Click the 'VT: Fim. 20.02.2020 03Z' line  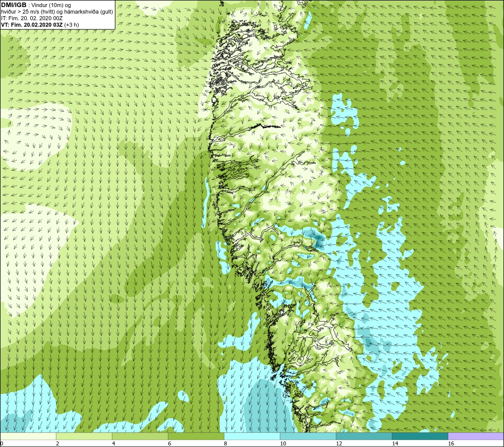(x=32, y=25)
